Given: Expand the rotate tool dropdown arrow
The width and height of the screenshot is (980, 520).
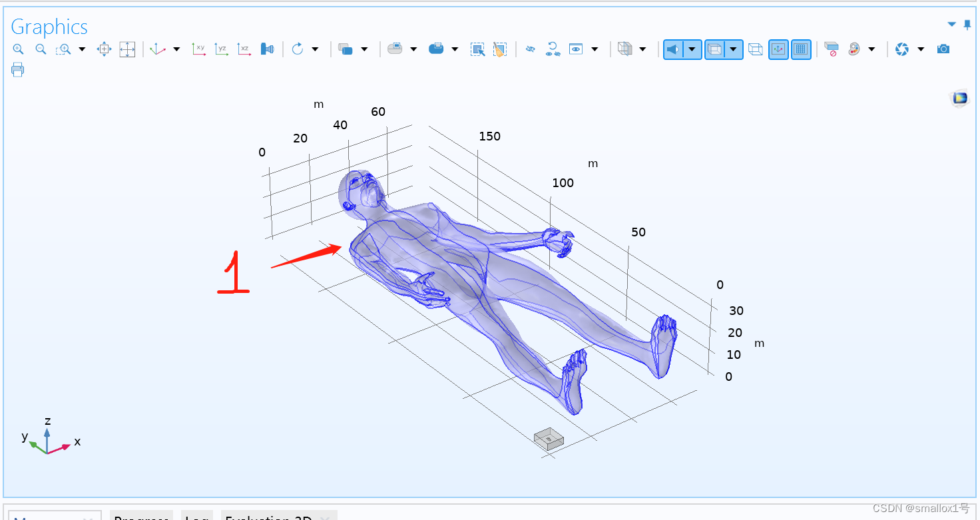Looking at the screenshot, I should [315, 49].
